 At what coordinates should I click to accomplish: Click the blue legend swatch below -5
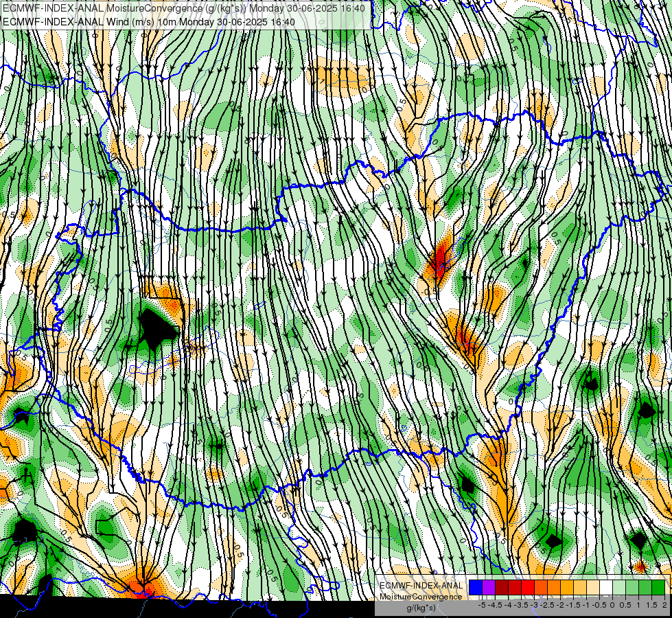476,587
